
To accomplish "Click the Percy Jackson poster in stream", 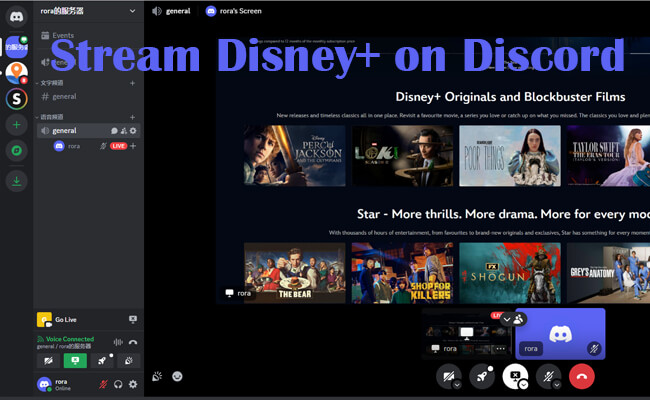I will tap(294, 156).
